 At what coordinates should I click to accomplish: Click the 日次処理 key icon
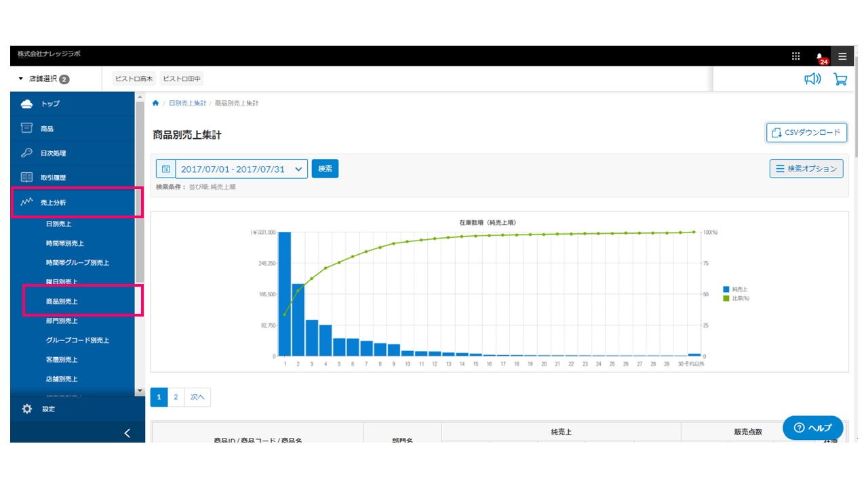click(x=26, y=152)
